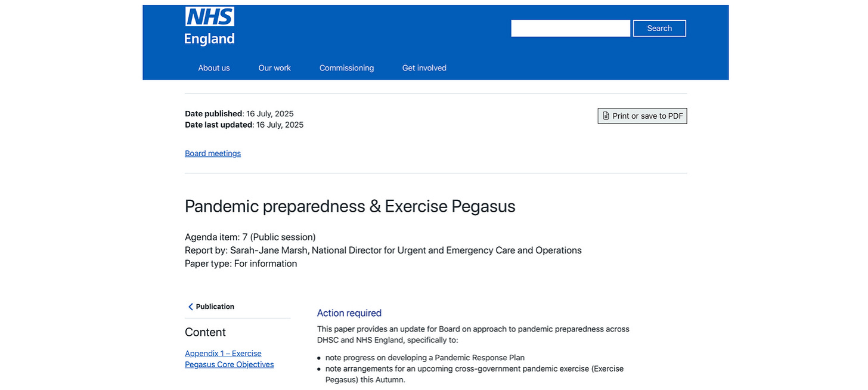
Task: Click the Search button
Action: pyautogui.click(x=659, y=28)
